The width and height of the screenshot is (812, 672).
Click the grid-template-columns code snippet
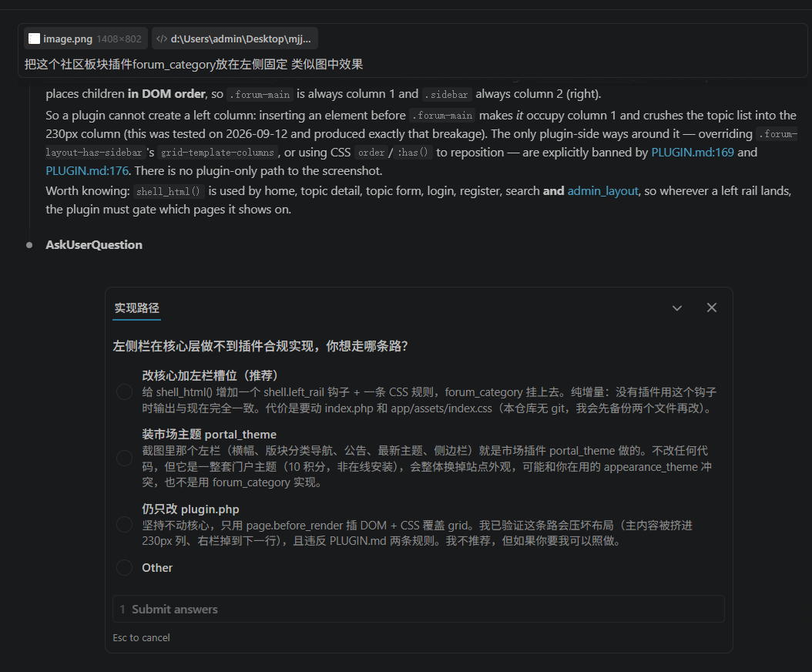click(x=217, y=153)
